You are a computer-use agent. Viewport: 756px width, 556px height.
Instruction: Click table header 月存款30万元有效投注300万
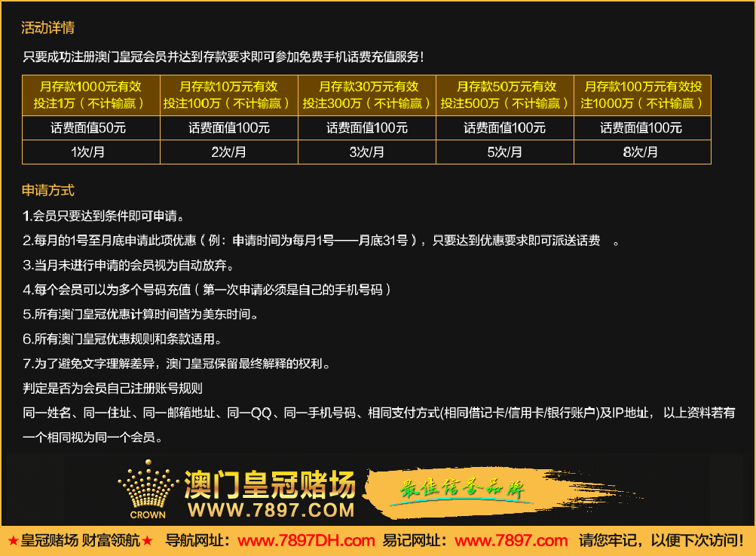(367, 95)
